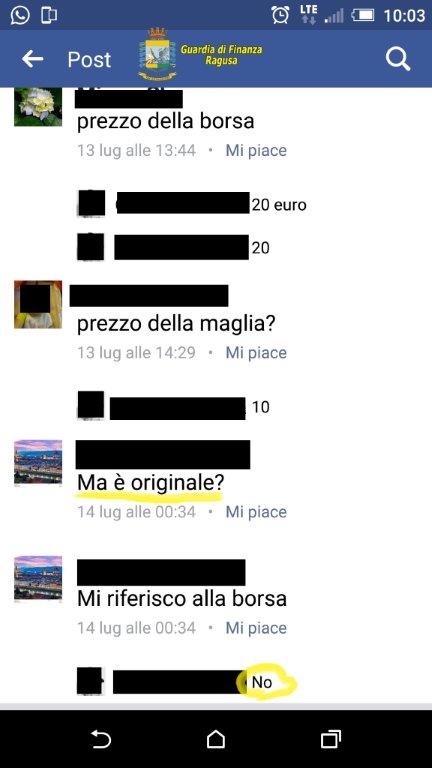Open search with the magnifier icon
Image resolution: width=432 pixels, height=768 pixels.
click(398, 59)
